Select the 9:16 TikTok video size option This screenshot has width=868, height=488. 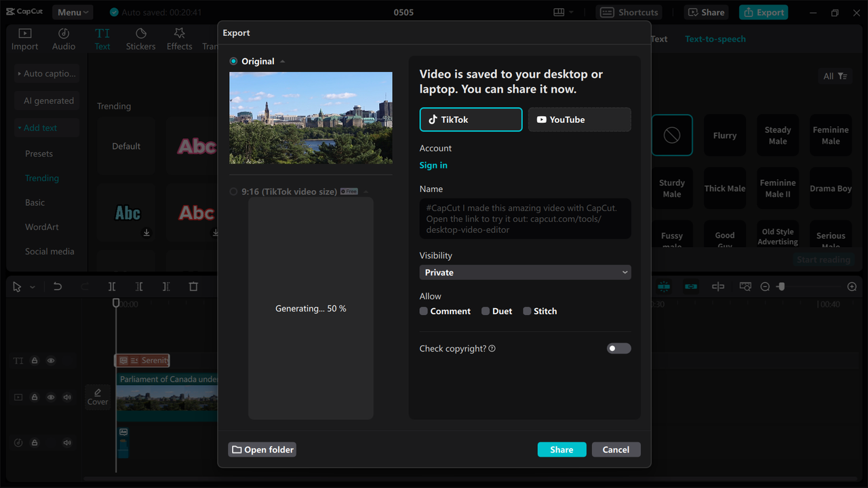click(233, 191)
